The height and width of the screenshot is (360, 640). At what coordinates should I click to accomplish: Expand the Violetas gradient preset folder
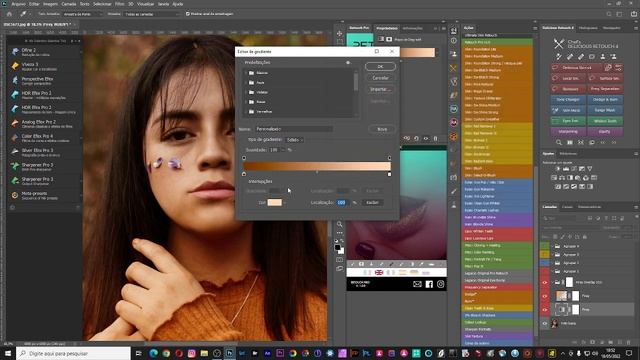246,92
